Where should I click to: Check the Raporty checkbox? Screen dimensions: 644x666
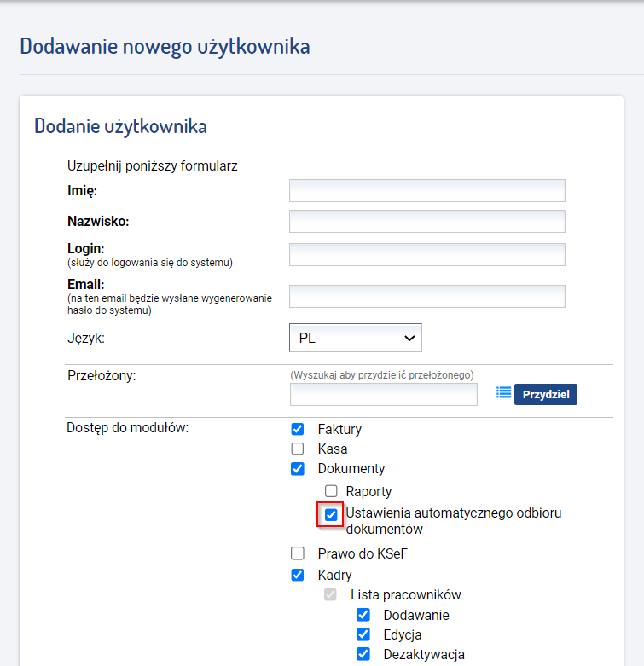(331, 491)
